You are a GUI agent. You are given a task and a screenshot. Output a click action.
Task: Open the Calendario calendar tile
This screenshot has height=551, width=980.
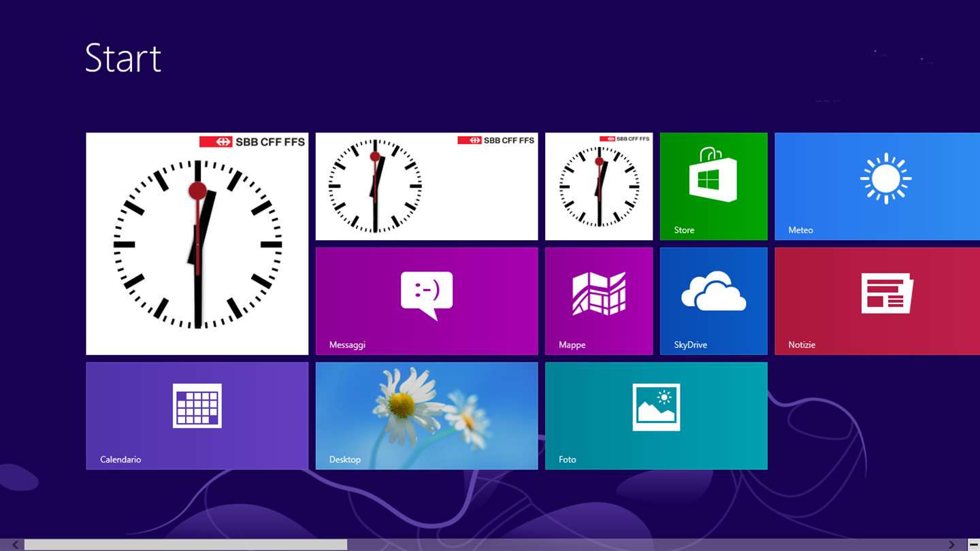(197, 416)
